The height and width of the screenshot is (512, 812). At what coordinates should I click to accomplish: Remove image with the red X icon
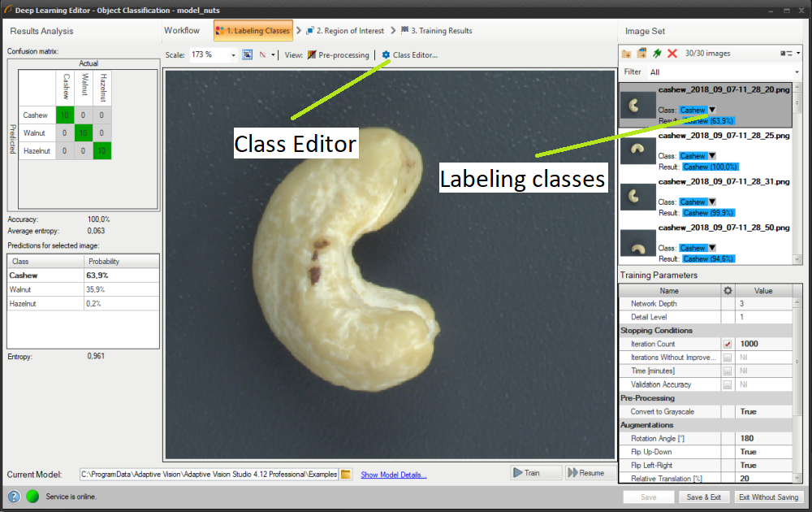coord(672,54)
